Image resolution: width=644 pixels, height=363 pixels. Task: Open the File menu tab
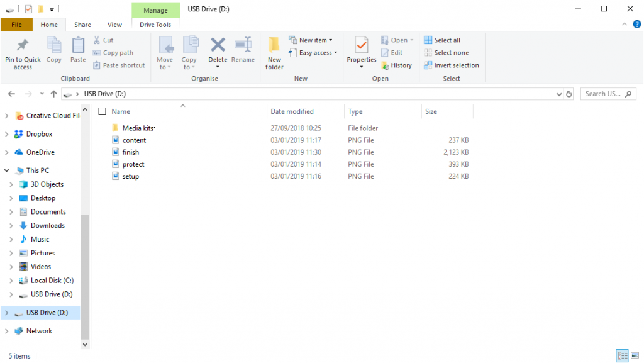pyautogui.click(x=16, y=25)
